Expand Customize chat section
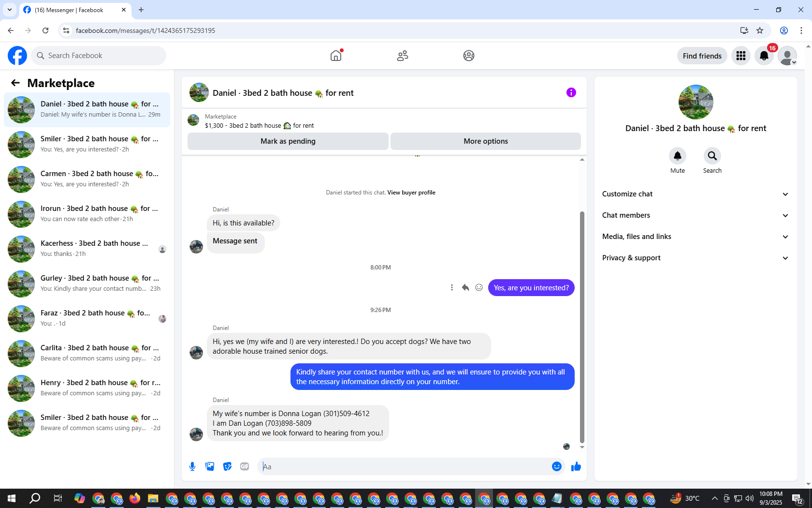This screenshot has height=508, width=812. tap(696, 194)
